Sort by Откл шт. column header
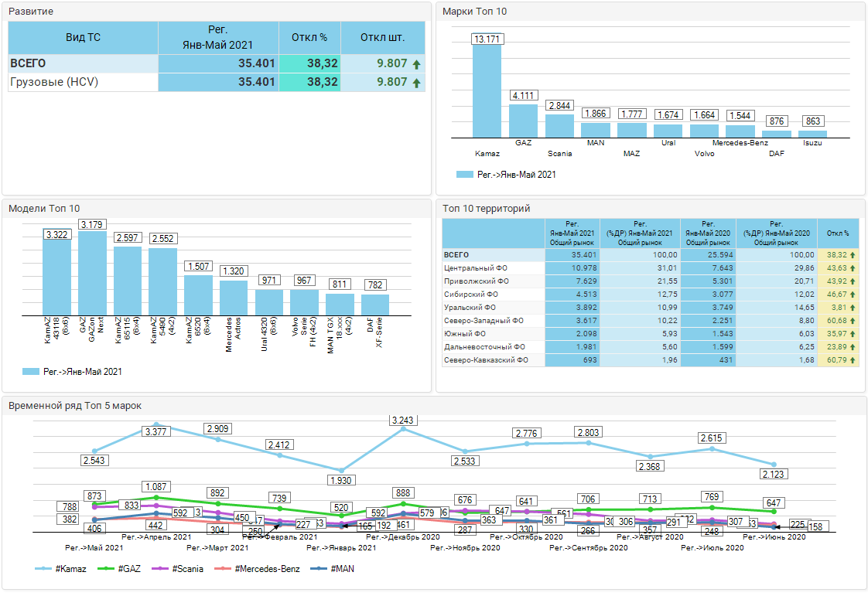The image size is (868, 613). click(x=383, y=37)
